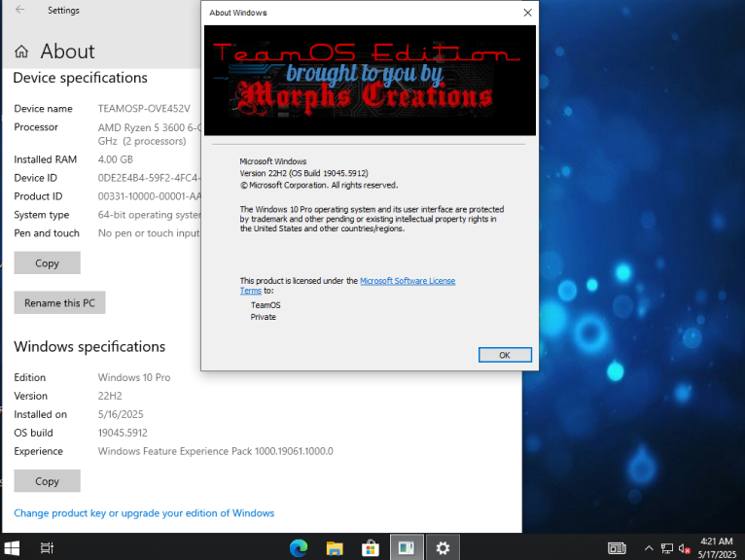
Task: Select the 22H2 version value
Action: pyautogui.click(x=110, y=396)
